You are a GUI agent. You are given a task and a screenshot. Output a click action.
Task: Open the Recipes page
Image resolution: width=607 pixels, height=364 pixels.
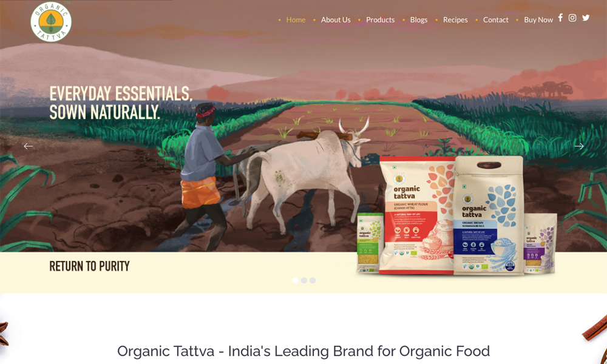455,20
